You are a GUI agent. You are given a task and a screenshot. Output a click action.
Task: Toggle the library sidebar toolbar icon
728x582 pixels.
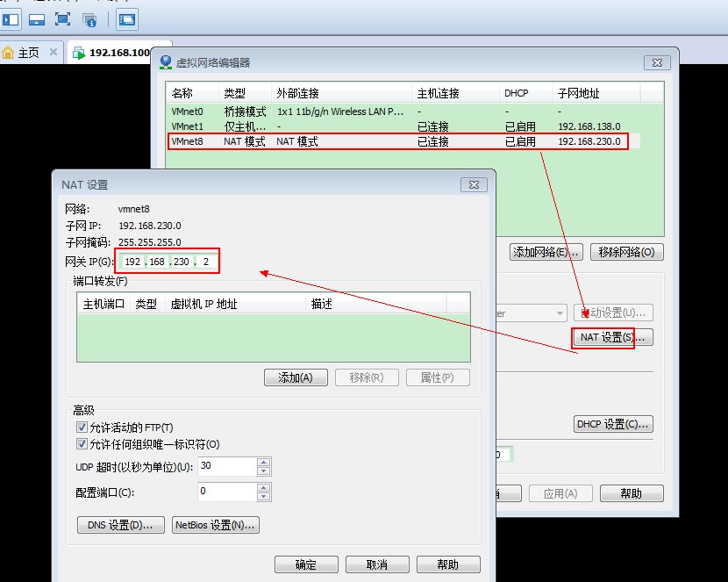tap(11, 19)
